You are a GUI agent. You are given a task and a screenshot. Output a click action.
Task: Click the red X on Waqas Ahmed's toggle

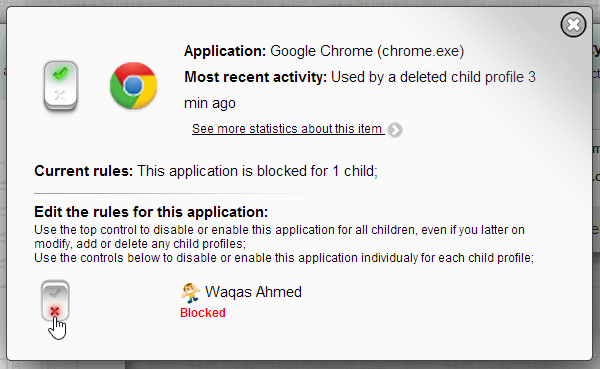point(55,311)
